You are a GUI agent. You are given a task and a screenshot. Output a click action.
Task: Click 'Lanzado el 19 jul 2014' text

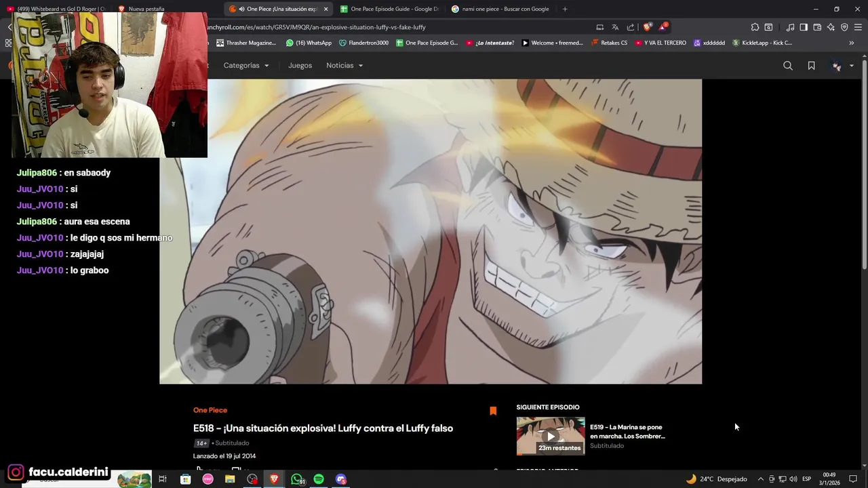pos(224,456)
